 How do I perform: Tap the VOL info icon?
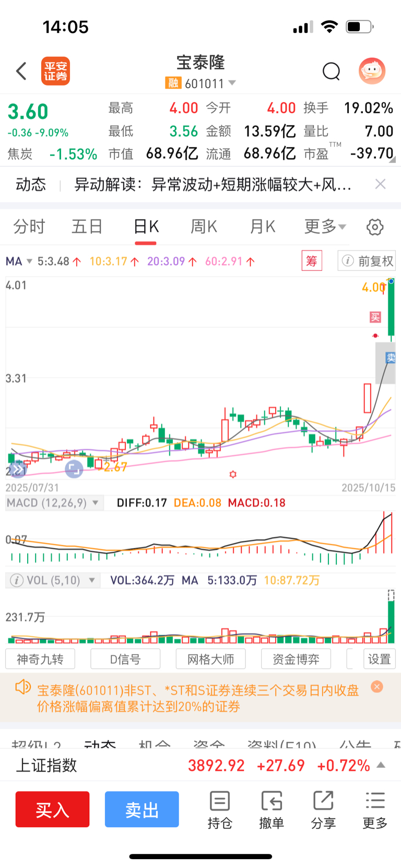tap(17, 580)
